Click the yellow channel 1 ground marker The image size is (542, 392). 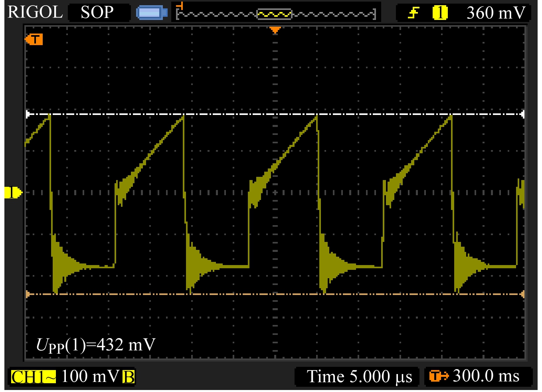(13, 192)
